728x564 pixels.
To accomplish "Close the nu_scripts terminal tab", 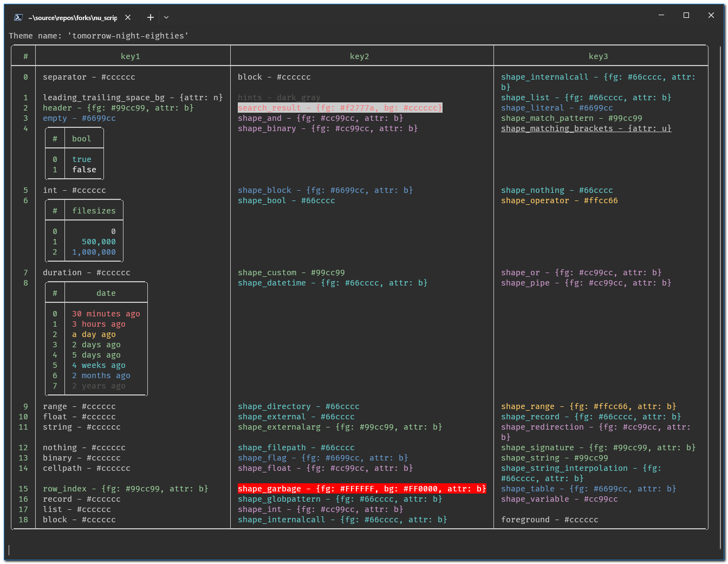I will coord(128,17).
